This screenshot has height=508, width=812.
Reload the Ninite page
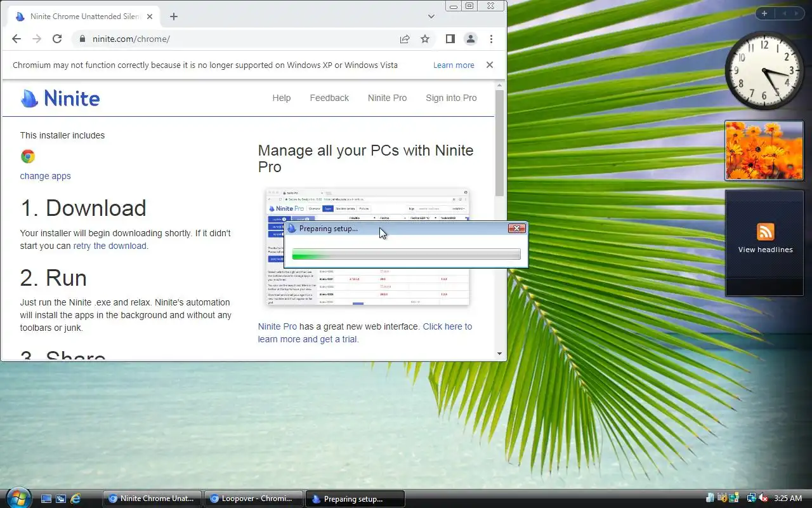[x=57, y=39]
